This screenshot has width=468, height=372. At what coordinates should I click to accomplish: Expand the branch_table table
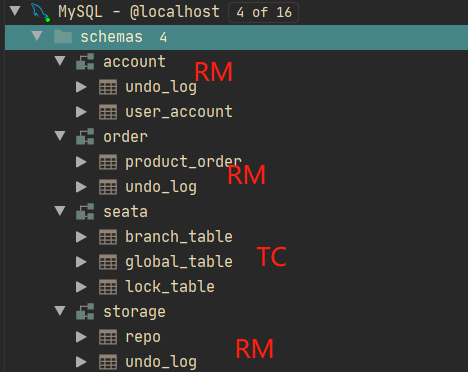pos(81,237)
